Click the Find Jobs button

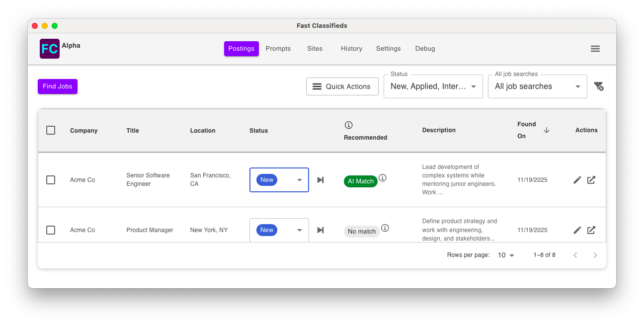coord(58,86)
